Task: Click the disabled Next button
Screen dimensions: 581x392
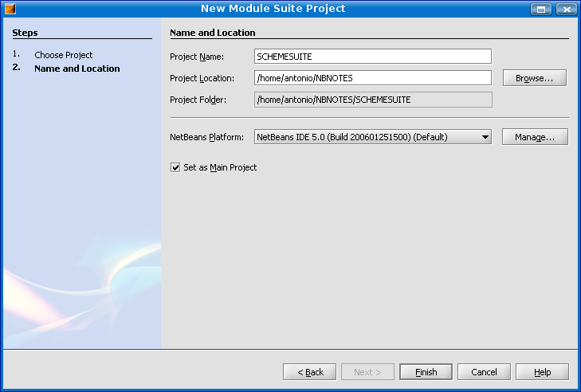Action: [x=367, y=371]
